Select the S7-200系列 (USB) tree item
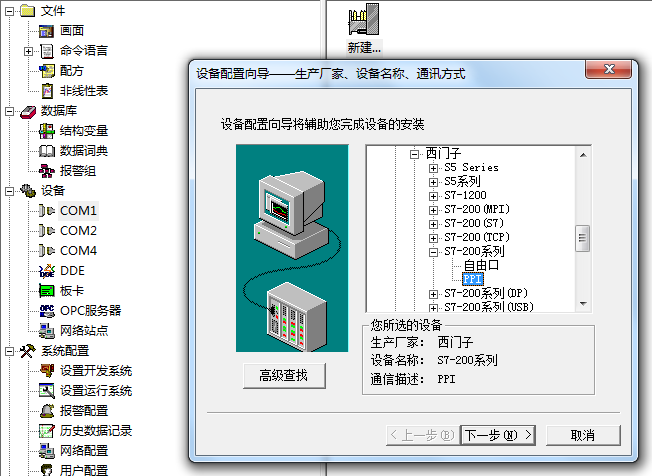Screen dimensions: 652x476 pyautogui.click(x=489, y=307)
